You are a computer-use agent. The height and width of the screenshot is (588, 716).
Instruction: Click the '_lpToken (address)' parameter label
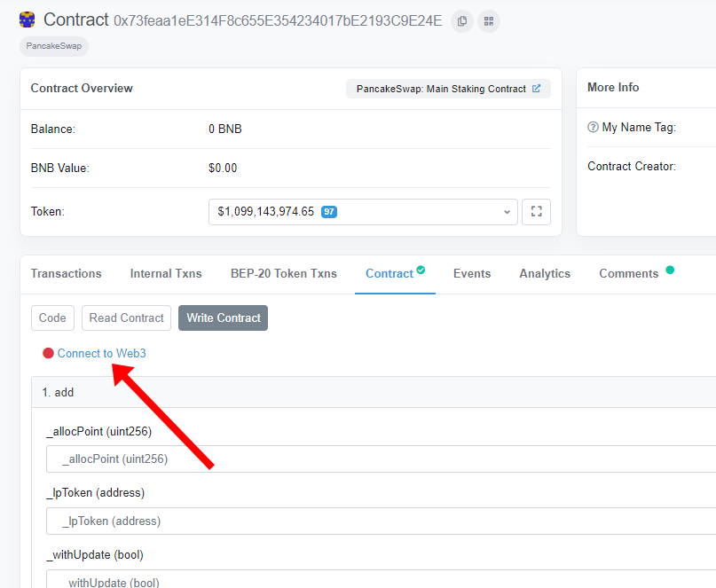(96, 493)
